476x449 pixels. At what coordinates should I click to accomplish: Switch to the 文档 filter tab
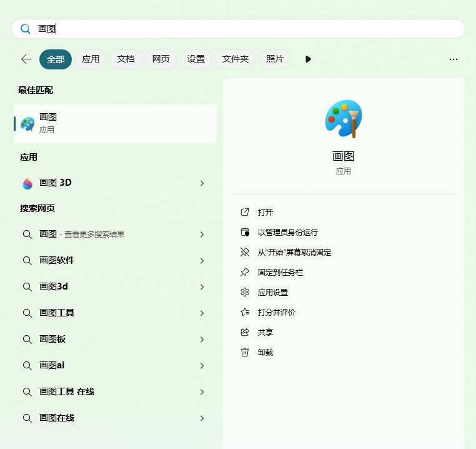pyautogui.click(x=126, y=59)
